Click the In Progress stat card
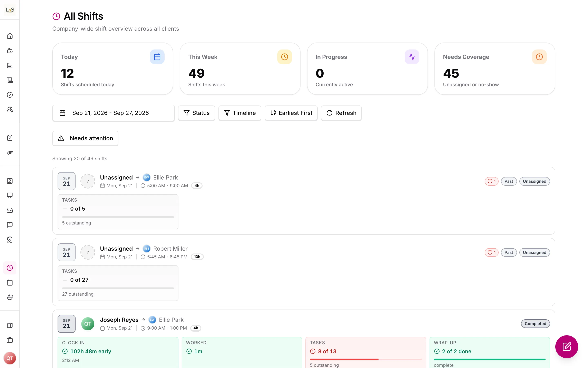 [x=367, y=69]
